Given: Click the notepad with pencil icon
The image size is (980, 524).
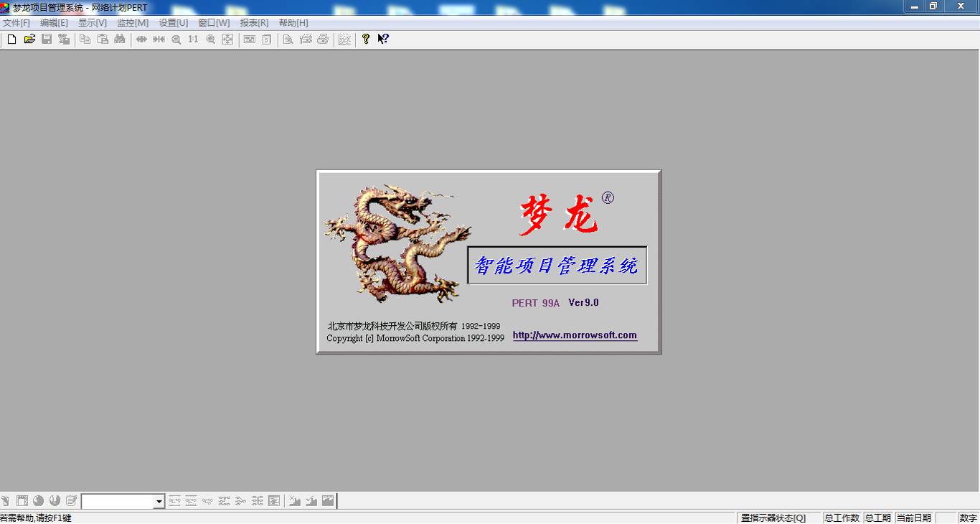Looking at the screenshot, I should pos(71,501).
